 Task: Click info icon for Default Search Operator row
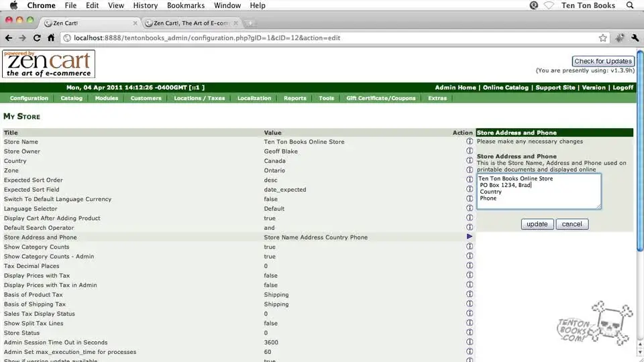pos(470,227)
